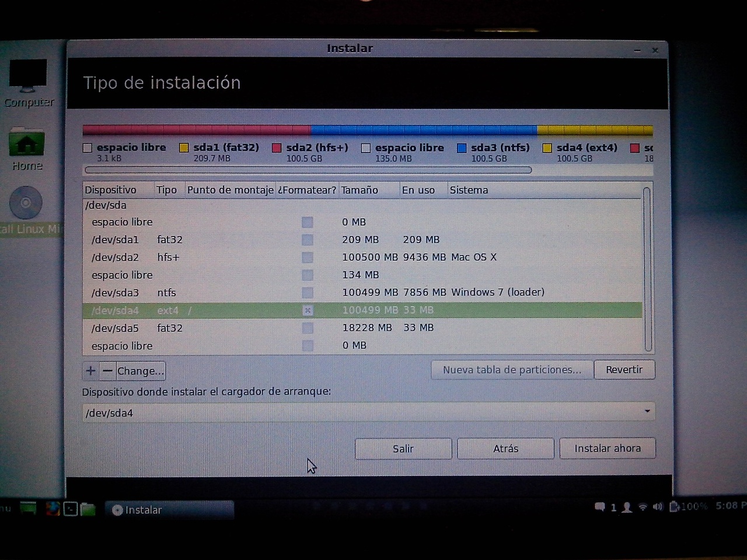Open the terminal from the taskbar
Viewport: 747px width, 560px height.
click(x=71, y=509)
